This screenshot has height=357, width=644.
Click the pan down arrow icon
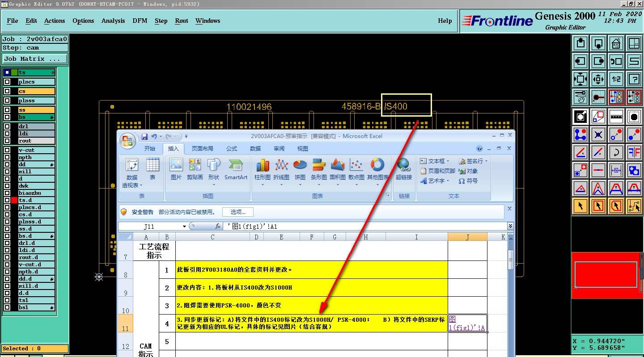598,43
